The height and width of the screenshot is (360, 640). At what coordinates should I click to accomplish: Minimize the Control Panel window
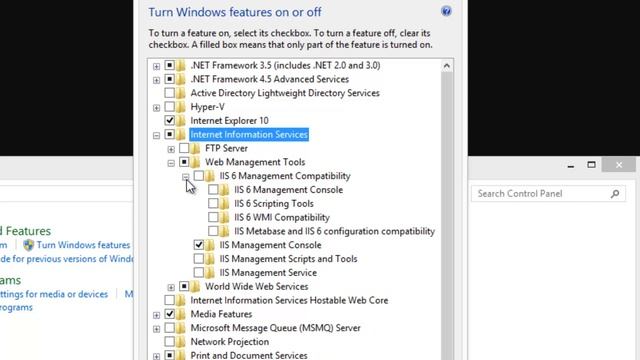[x=571, y=165]
